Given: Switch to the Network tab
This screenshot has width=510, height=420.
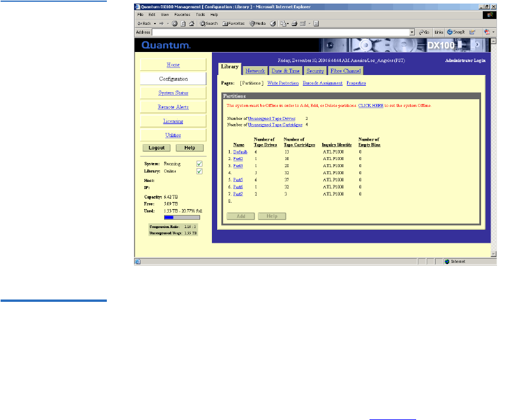Looking at the screenshot, I should point(255,71).
